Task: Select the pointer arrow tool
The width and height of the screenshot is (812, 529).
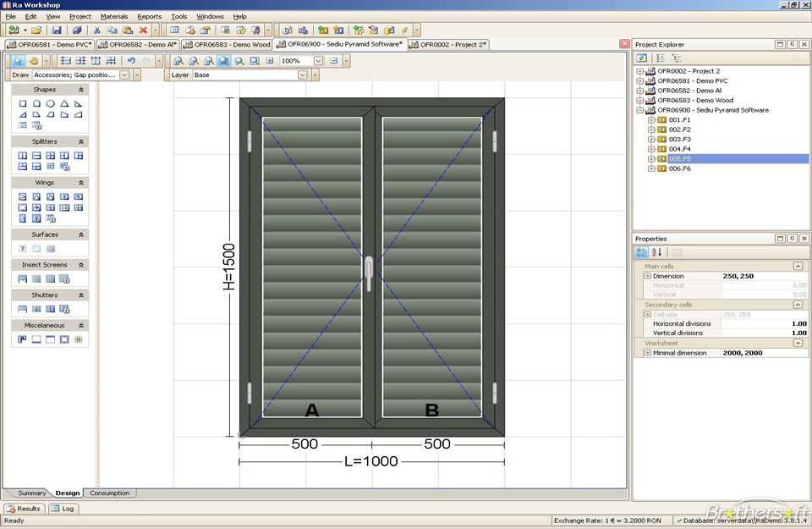Action: click(19, 61)
